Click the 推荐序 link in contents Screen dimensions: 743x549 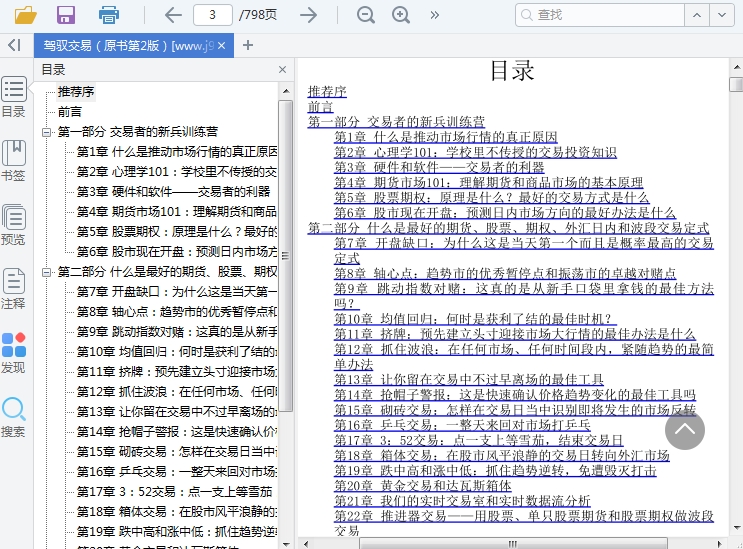pyautogui.click(x=327, y=92)
